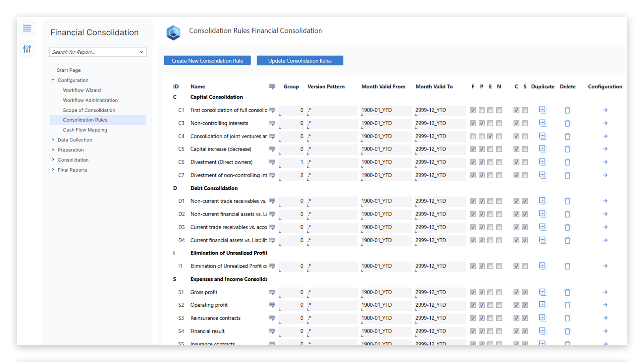
Task: Click the Group input field for C6 Divestment
Action: 291,162
